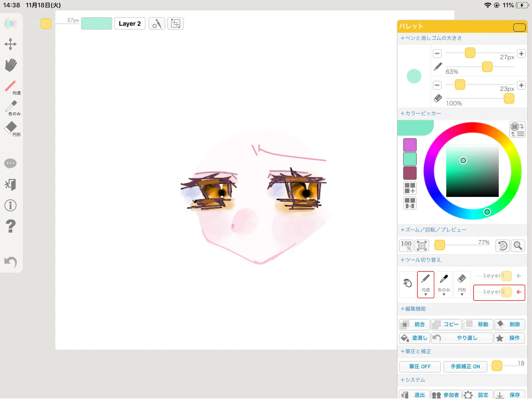Decrease pen size with the minus button
Image resolution: width=532 pixels, height=399 pixels.
(x=437, y=53)
